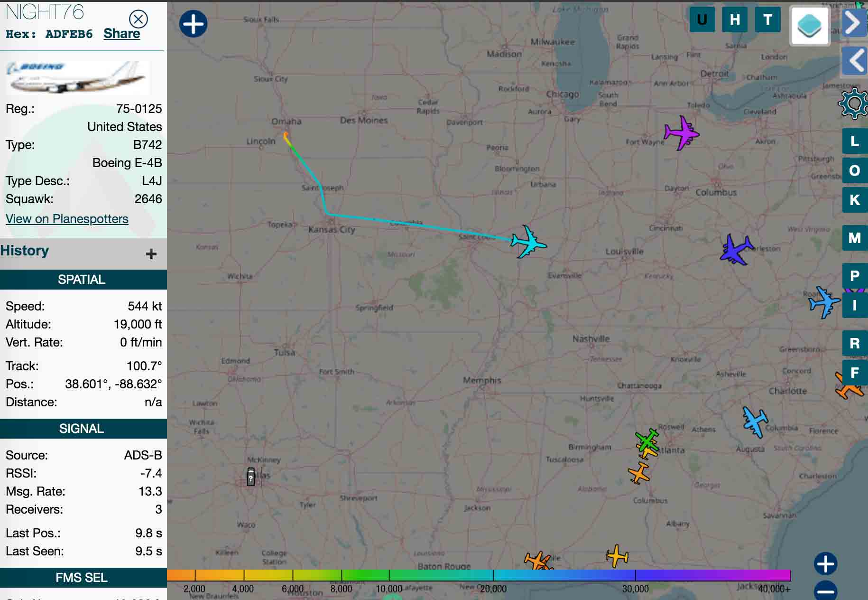Select the dark blue aircraft near Charleston WV
This screenshot has height=600, width=868.
click(736, 249)
